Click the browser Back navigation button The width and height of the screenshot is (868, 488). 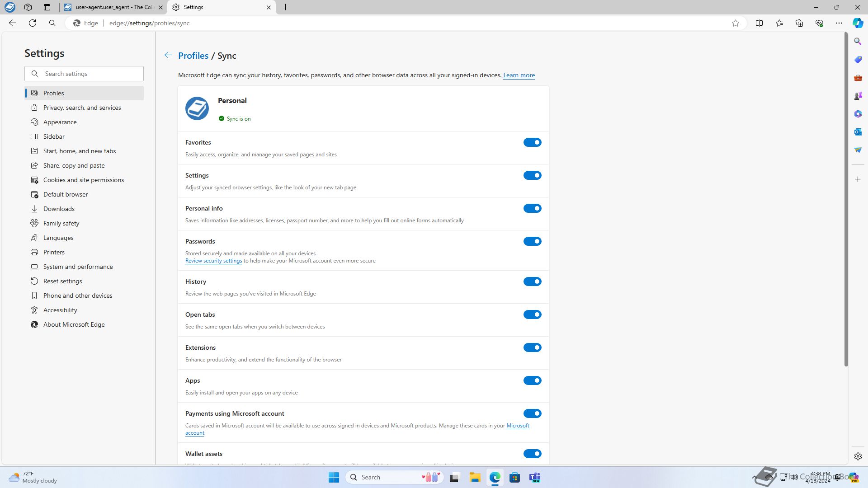click(x=13, y=23)
